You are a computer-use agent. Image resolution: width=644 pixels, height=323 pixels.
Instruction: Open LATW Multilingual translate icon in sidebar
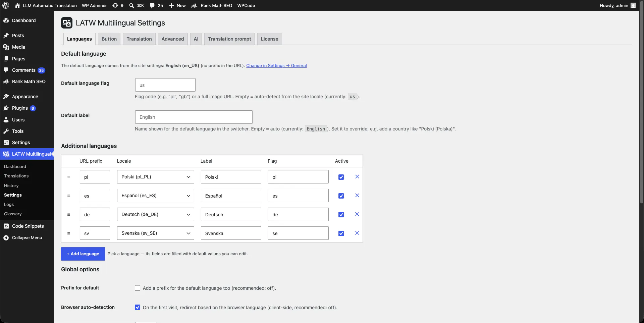(6, 154)
